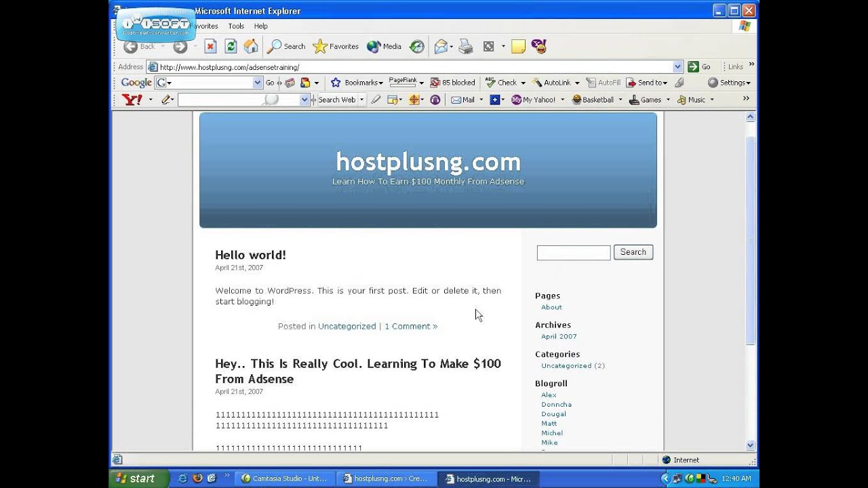
Task: Open the April 2007 archive link
Action: coord(559,336)
